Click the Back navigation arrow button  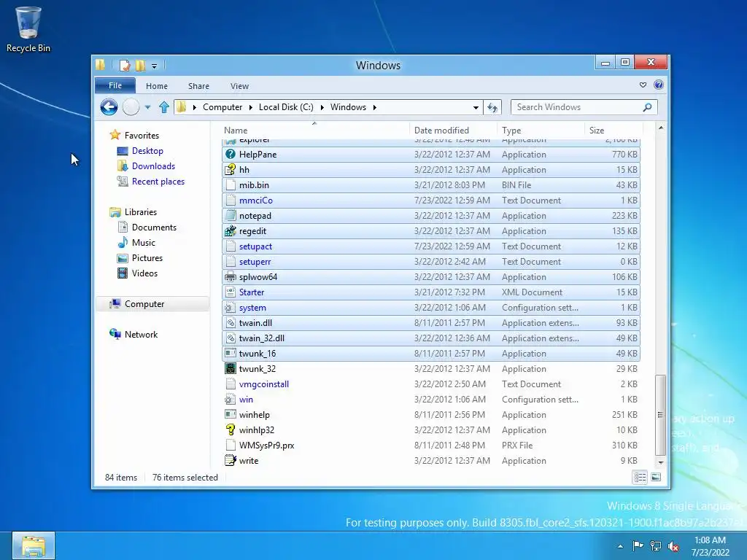click(x=109, y=107)
